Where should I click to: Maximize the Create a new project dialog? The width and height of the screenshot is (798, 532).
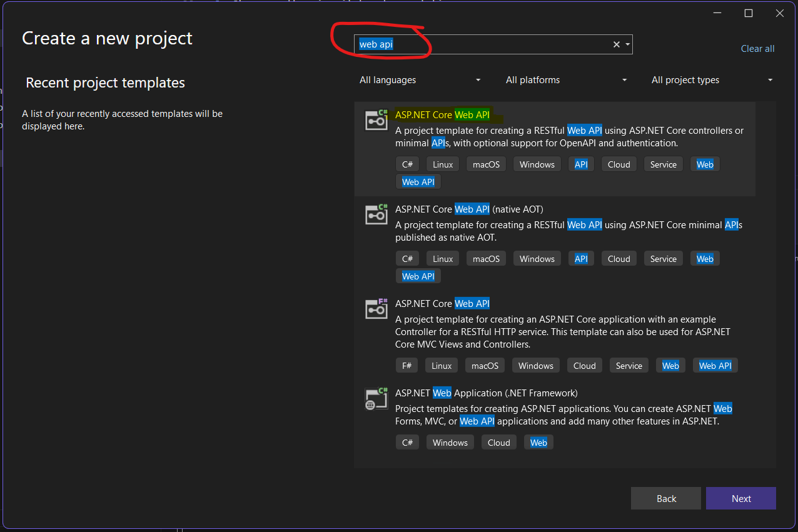[748, 13]
